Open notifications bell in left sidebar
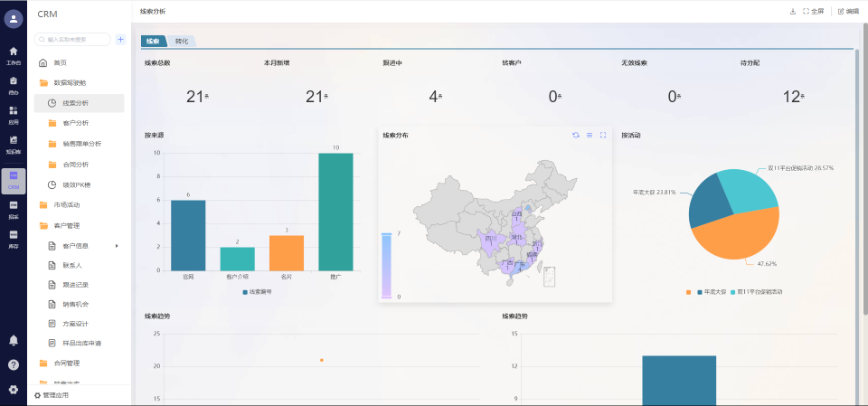Image resolution: width=868 pixels, height=406 pixels. 14,340
